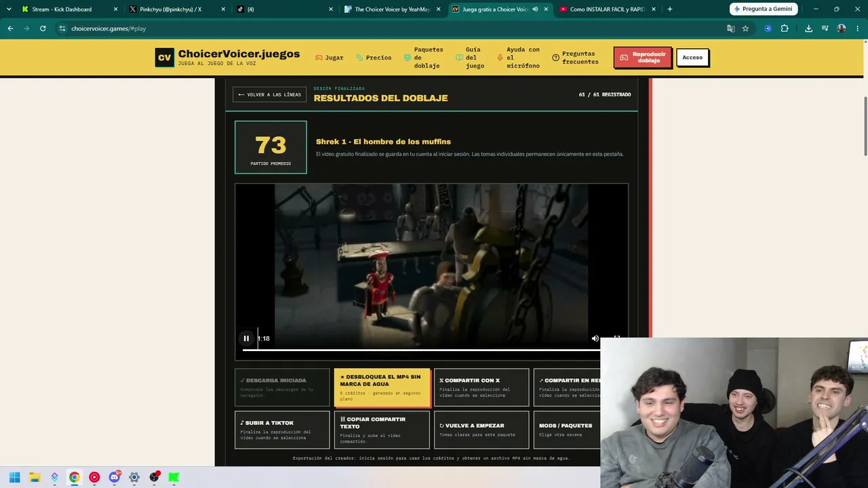Open the media controls toolbar icon
868x488 pixels.
pos(825,28)
